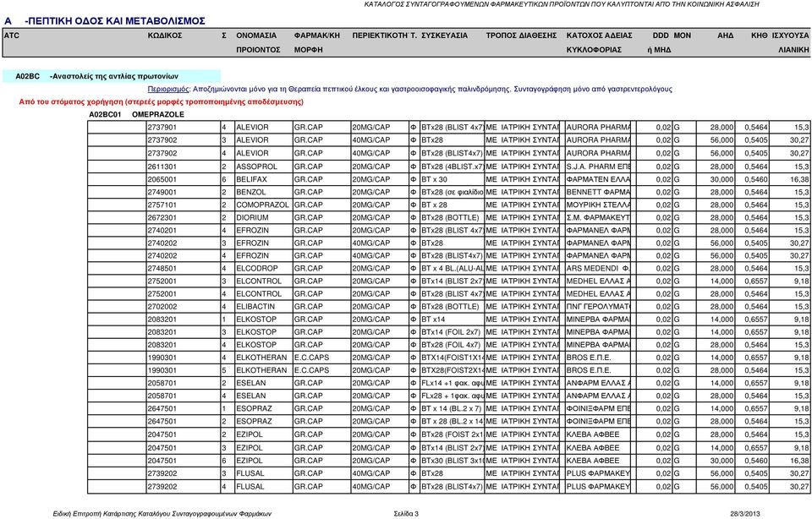Click code '2740201' in the table

[162, 230]
